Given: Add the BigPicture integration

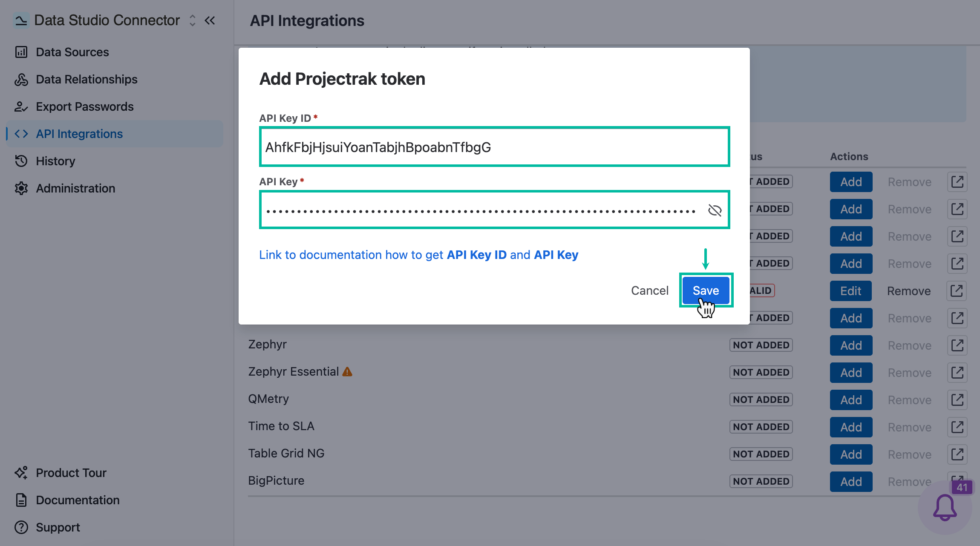Looking at the screenshot, I should point(851,482).
